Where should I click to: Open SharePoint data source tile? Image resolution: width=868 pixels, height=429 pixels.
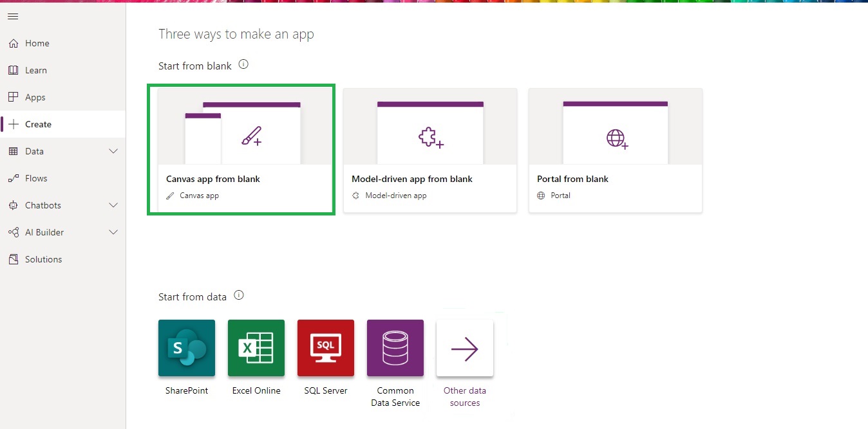187,348
